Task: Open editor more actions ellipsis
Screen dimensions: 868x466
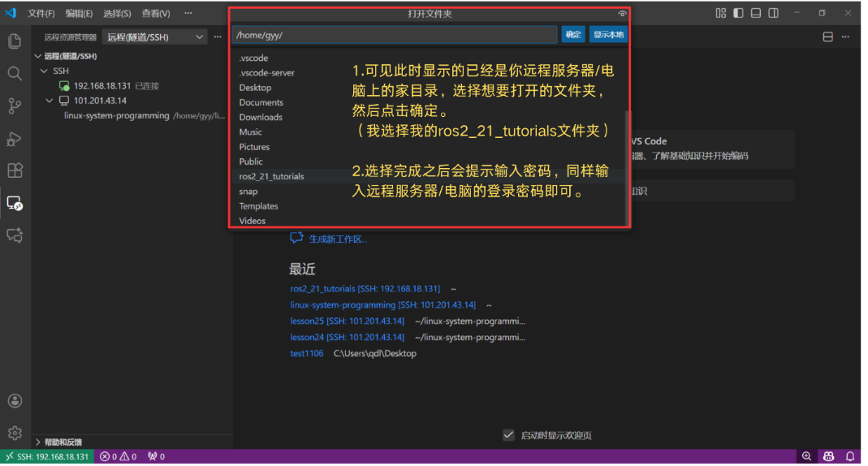Action: [x=846, y=37]
